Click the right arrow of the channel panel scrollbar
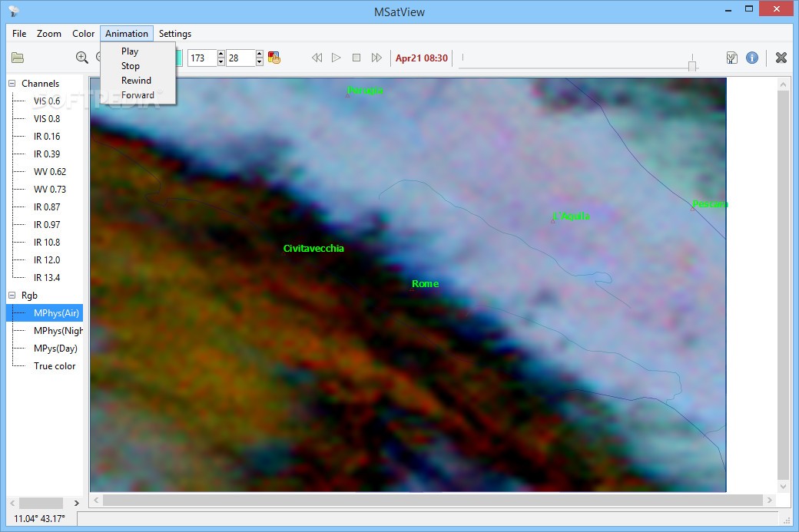This screenshot has width=799, height=532. (x=76, y=503)
